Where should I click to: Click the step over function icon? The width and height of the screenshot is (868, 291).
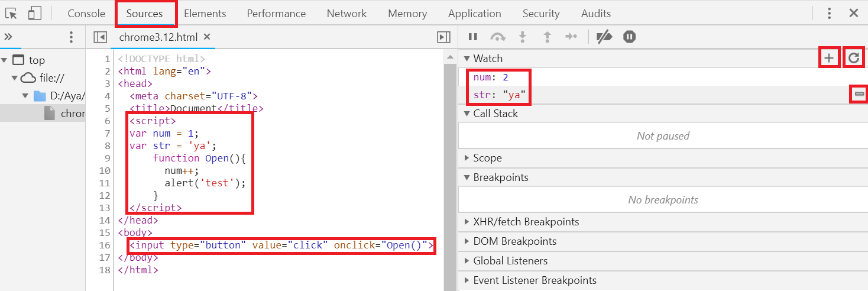[498, 37]
